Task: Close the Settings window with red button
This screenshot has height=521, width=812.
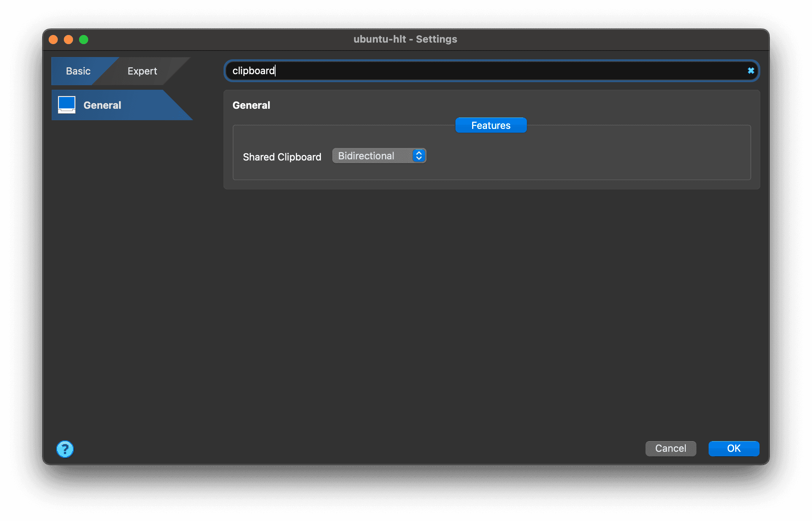Action: pos(54,40)
